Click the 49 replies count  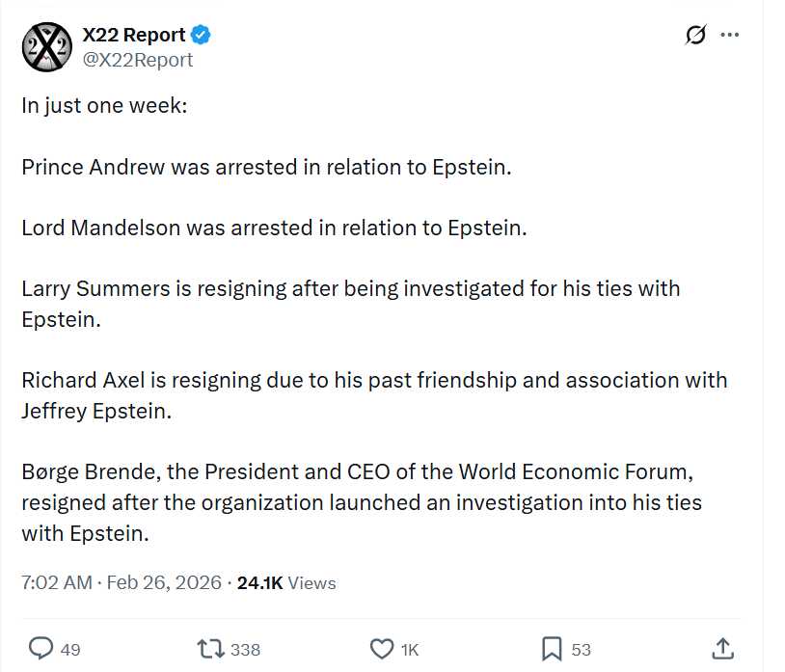70,650
